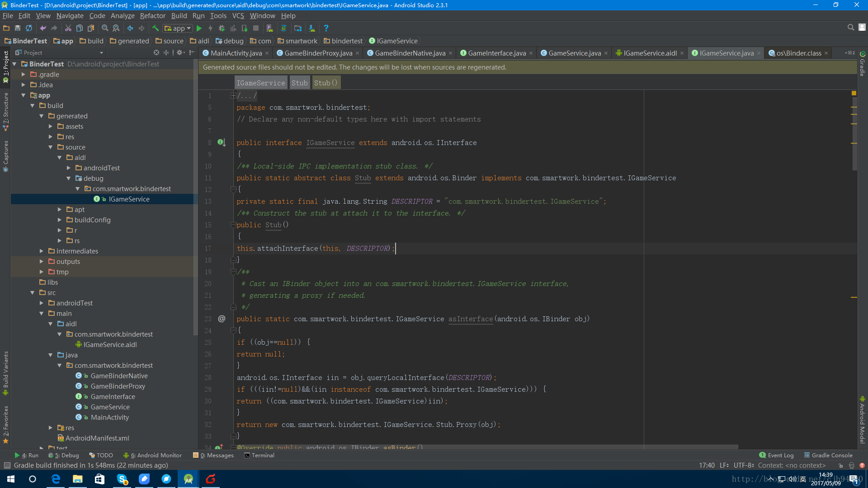Image resolution: width=868 pixels, height=488 pixels.
Task: Open the Project Structure icon
Action: pos(298,28)
